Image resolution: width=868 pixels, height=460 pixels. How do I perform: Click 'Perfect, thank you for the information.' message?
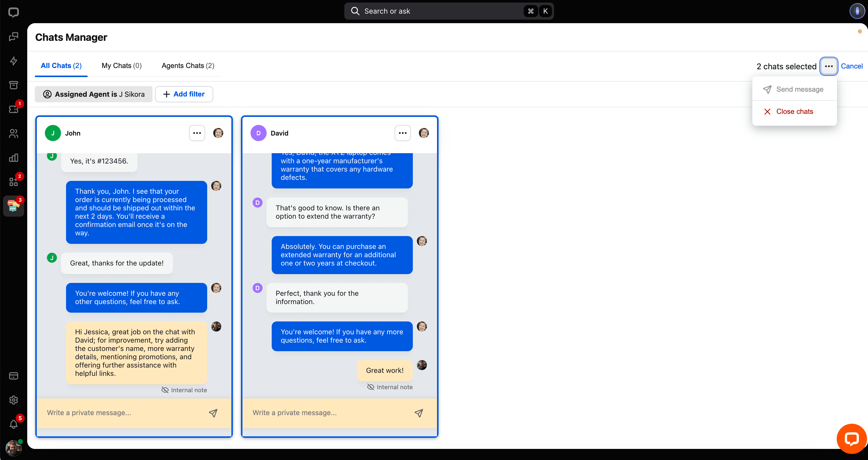pos(337,298)
